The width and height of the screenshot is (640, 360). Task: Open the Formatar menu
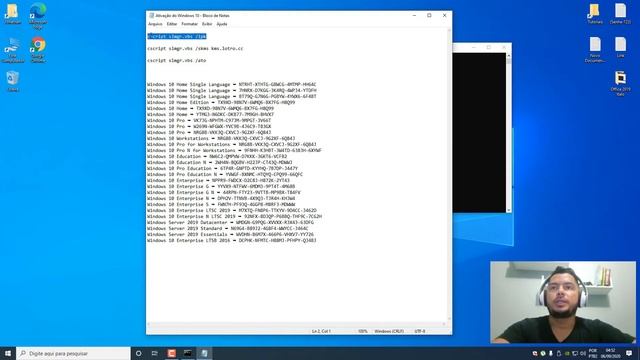(189, 24)
